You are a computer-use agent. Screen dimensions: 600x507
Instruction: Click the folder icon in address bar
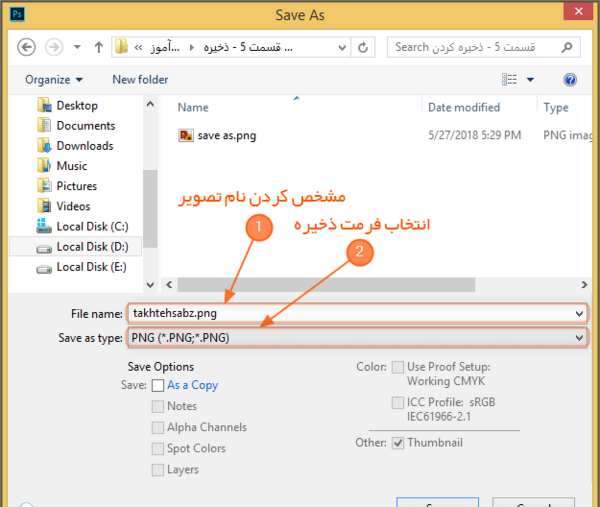(121, 47)
